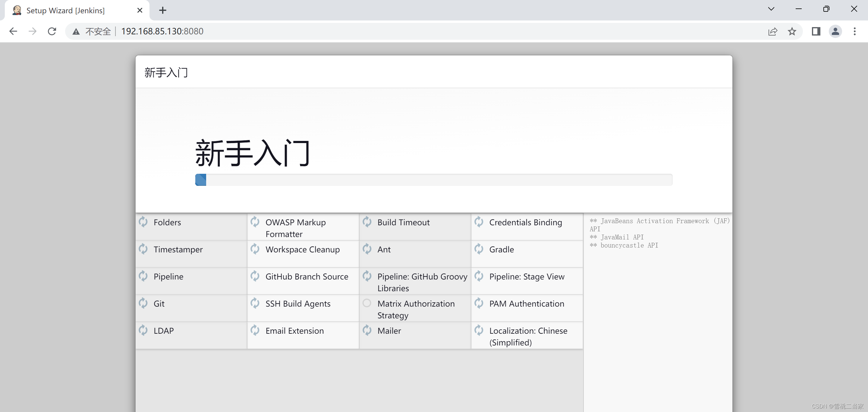Click the PAM Authentication spinner icon
868x412 pixels.
pos(479,303)
